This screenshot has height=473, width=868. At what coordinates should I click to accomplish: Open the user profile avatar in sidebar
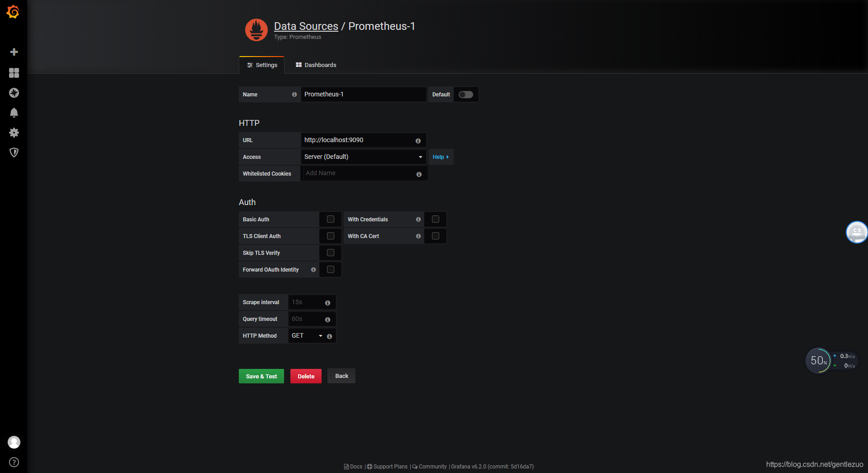[14, 442]
